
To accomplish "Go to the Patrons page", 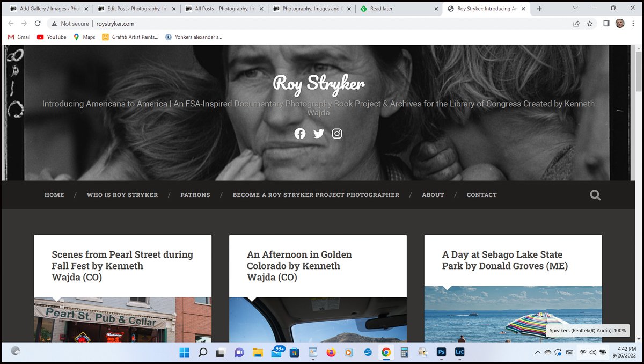I will point(195,195).
